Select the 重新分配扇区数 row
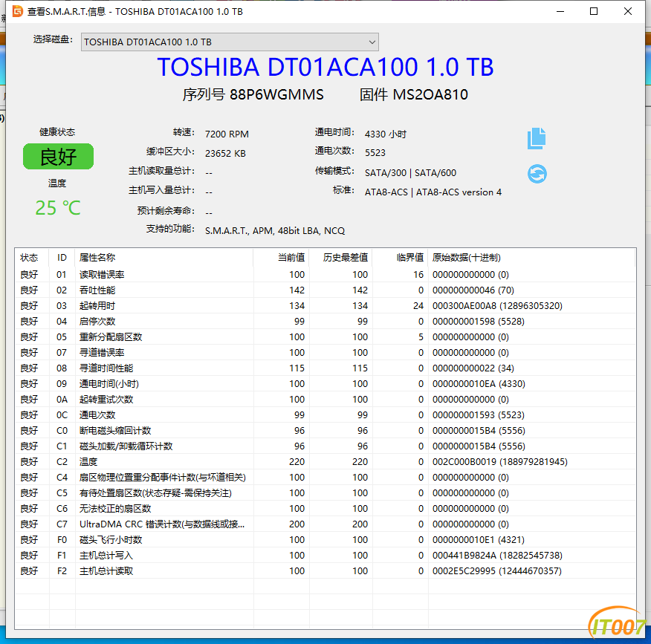 325,337
